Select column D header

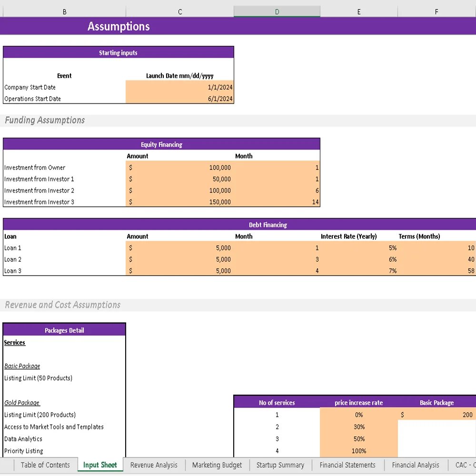click(277, 11)
